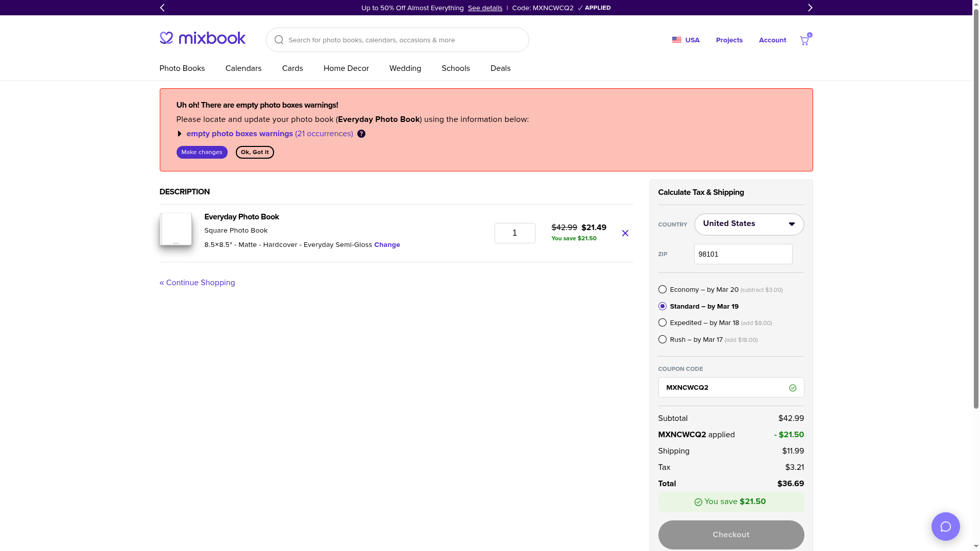Open the Photo Books menu
Image resolution: width=980 pixels, height=551 pixels.
(182, 68)
